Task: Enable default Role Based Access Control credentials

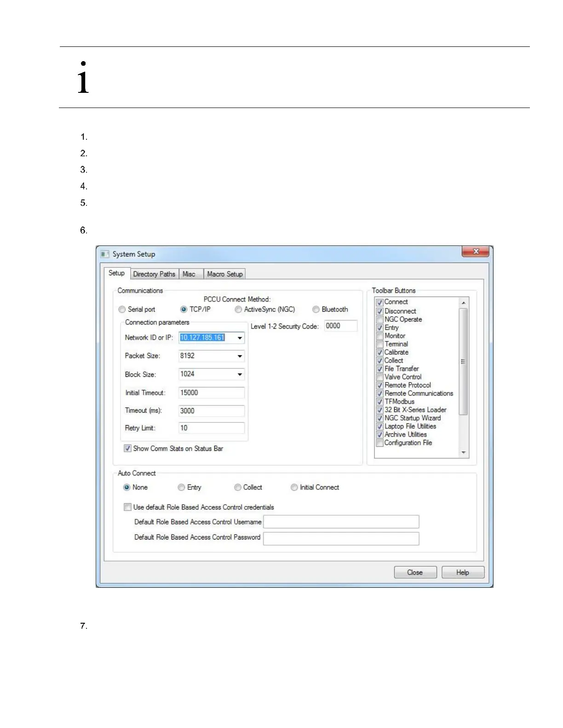Action: [127, 507]
